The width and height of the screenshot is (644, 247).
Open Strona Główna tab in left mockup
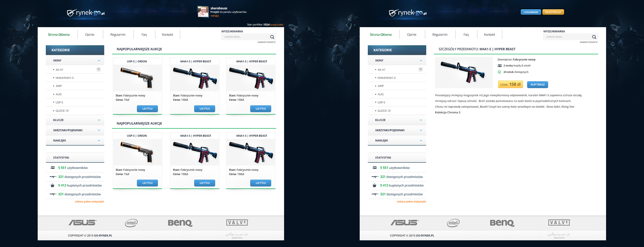point(59,35)
